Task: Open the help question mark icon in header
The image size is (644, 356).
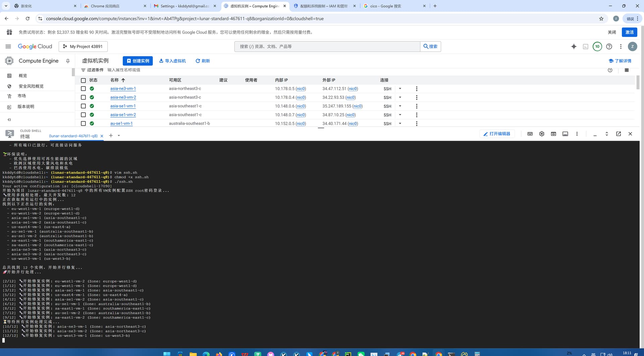Action: (x=609, y=47)
